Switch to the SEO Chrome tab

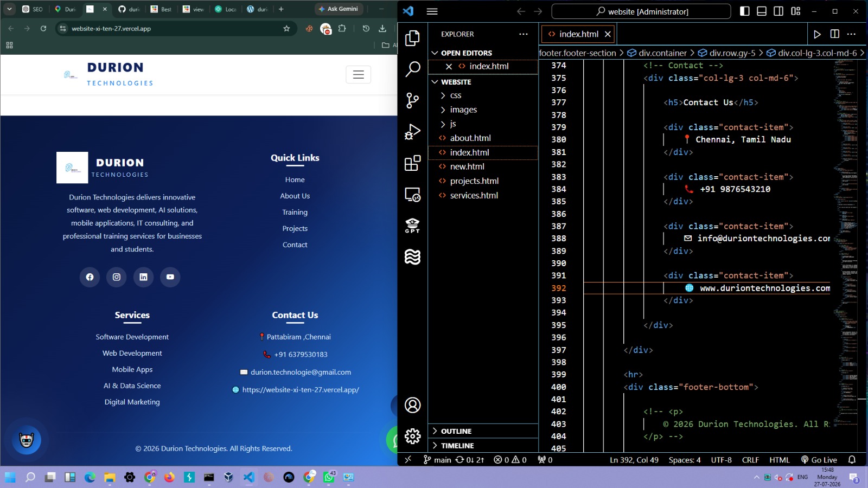pyautogui.click(x=33, y=9)
